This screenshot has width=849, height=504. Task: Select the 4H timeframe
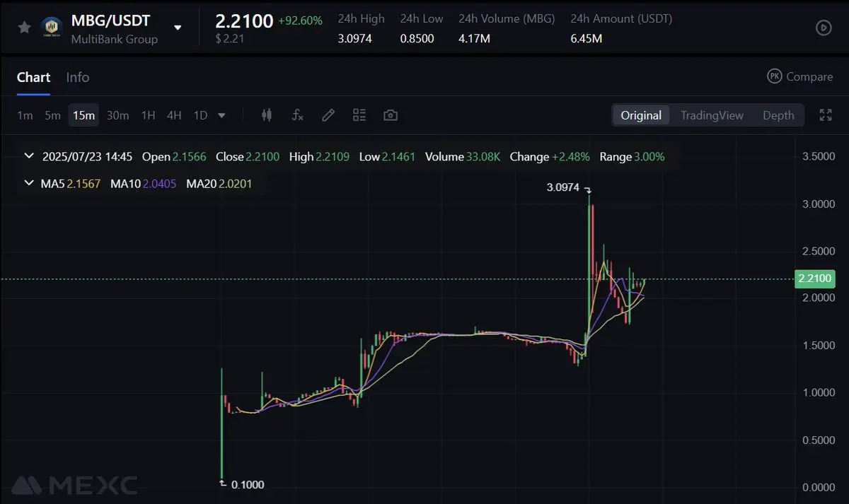(x=174, y=115)
